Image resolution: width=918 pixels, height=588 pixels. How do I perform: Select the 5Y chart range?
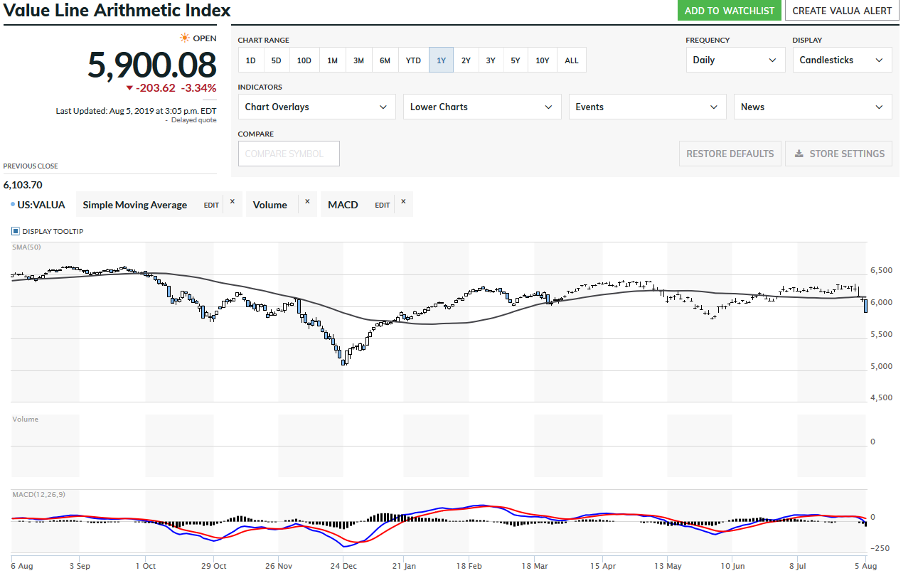tap(516, 60)
